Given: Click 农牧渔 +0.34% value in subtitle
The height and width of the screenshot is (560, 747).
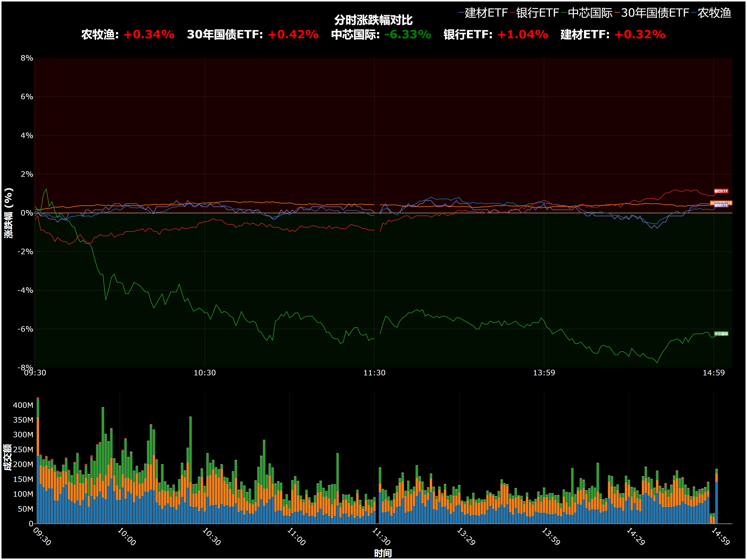Looking at the screenshot, I should click(x=149, y=34).
